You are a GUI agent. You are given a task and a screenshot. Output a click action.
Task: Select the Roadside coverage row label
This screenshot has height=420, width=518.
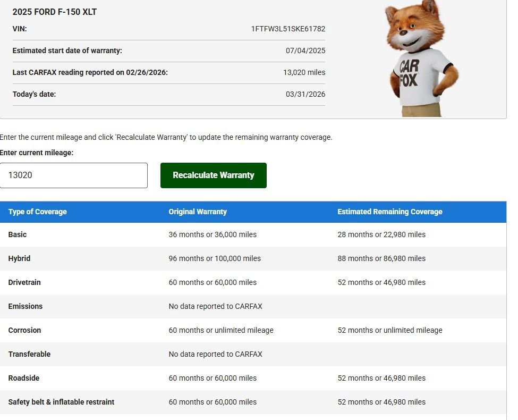tap(24, 378)
